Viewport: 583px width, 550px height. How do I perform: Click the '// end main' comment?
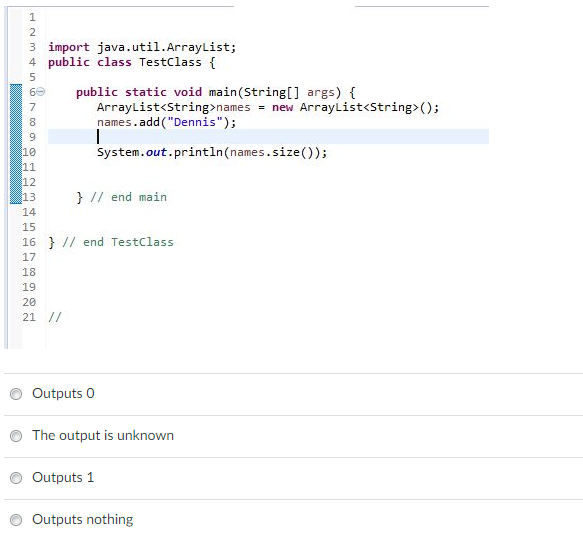point(128,197)
